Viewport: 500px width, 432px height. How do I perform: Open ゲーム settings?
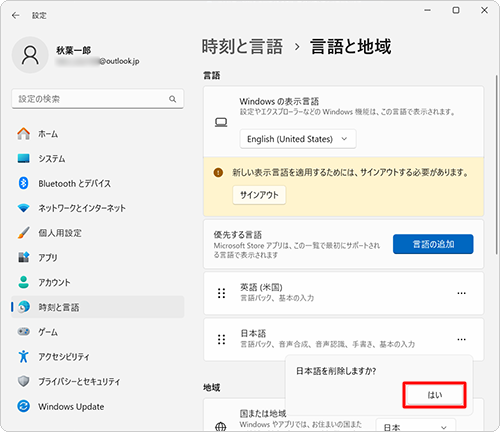97,332
